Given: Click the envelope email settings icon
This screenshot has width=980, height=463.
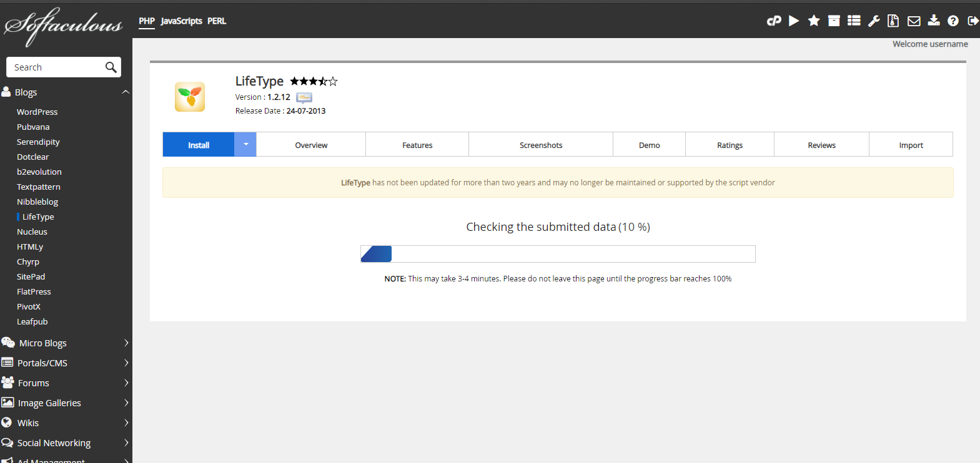Looking at the screenshot, I should [x=914, y=21].
